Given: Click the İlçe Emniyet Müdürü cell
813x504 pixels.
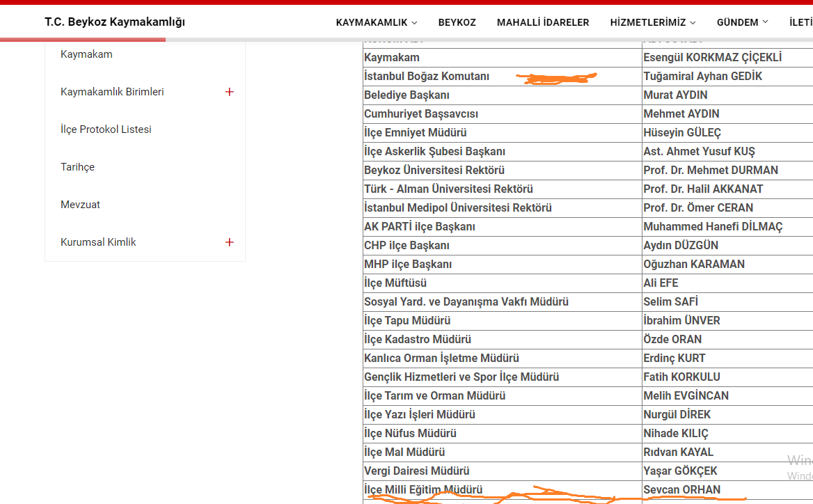Looking at the screenshot, I should [503, 133].
